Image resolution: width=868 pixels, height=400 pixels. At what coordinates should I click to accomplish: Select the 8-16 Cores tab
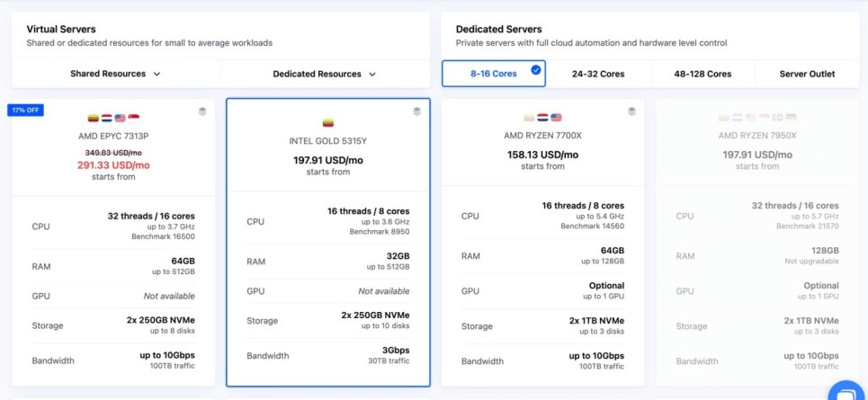493,74
